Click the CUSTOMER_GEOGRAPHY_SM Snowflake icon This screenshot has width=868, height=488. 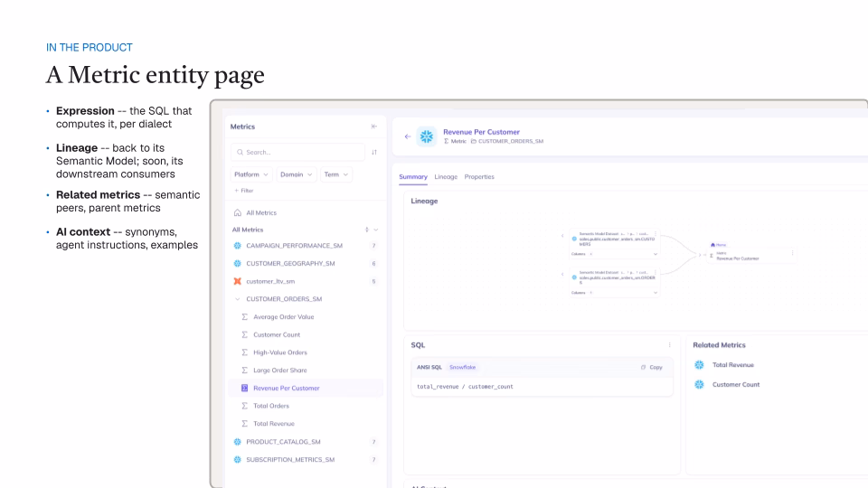point(238,263)
